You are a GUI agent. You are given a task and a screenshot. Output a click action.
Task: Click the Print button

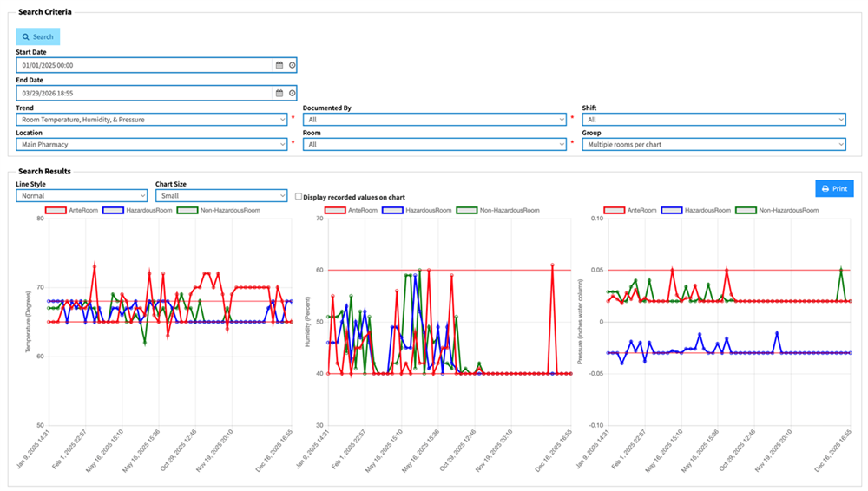(x=833, y=188)
